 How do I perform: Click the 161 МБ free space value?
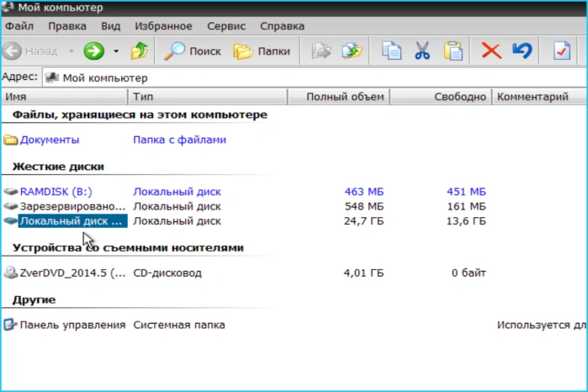466,206
